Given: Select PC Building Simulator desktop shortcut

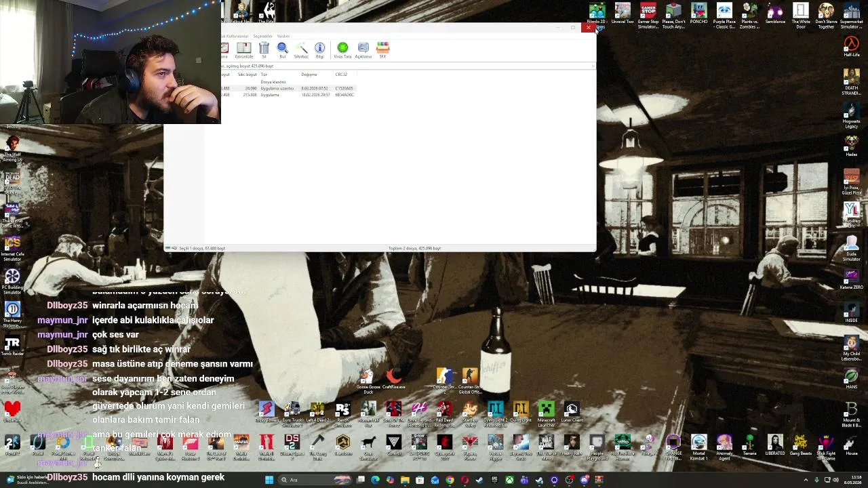Looking at the screenshot, I should (12, 282).
